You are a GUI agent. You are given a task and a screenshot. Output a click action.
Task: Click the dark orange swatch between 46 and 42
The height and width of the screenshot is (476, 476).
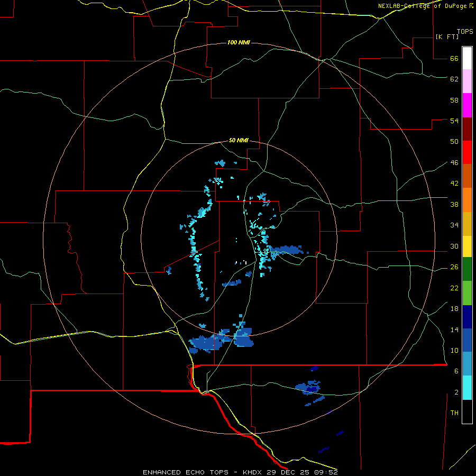[467, 176]
